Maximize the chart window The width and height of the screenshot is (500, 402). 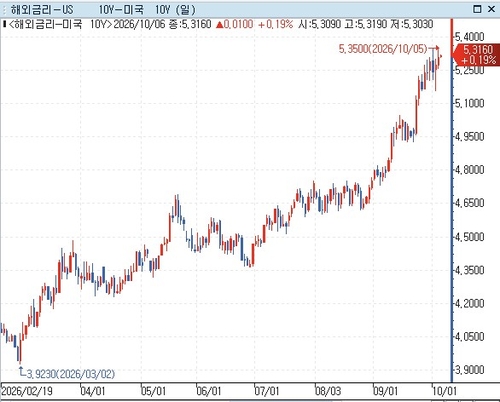477,9
